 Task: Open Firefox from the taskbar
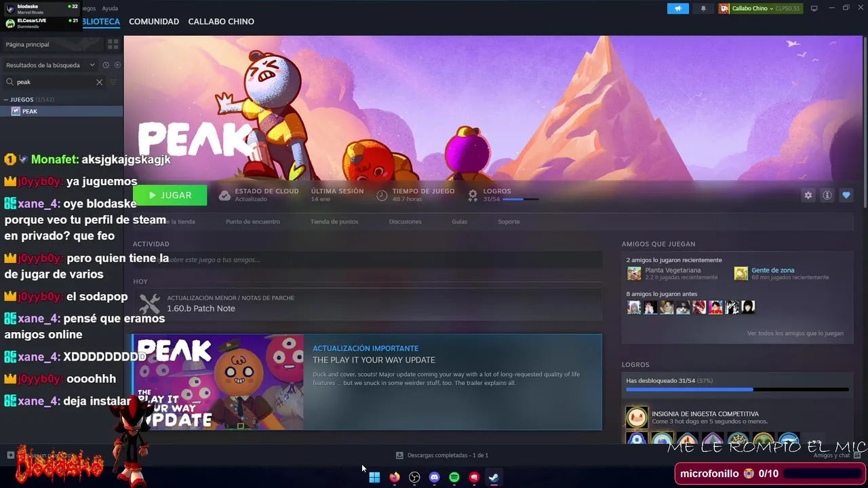click(395, 477)
